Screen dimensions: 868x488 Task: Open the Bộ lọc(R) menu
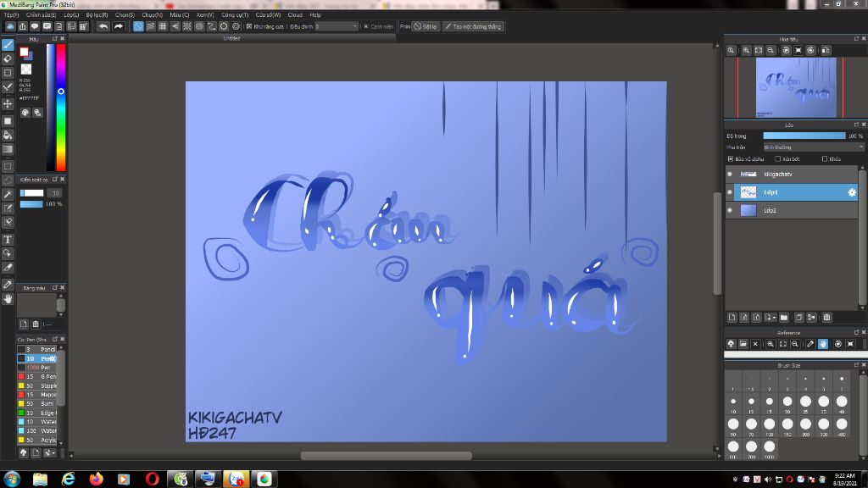(x=97, y=15)
